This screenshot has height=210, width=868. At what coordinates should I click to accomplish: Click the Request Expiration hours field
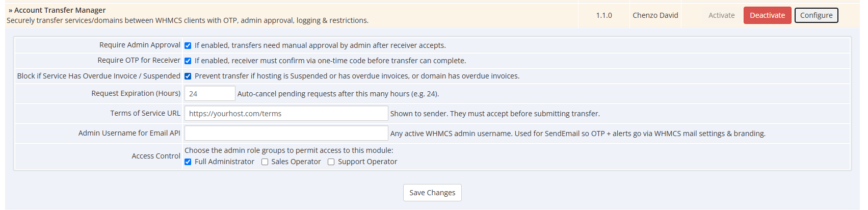pos(209,93)
